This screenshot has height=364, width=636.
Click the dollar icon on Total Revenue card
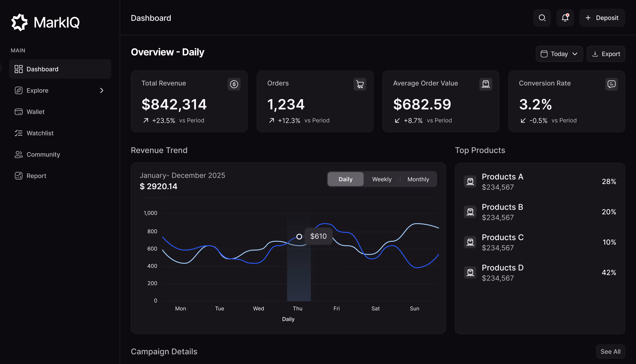pos(234,84)
